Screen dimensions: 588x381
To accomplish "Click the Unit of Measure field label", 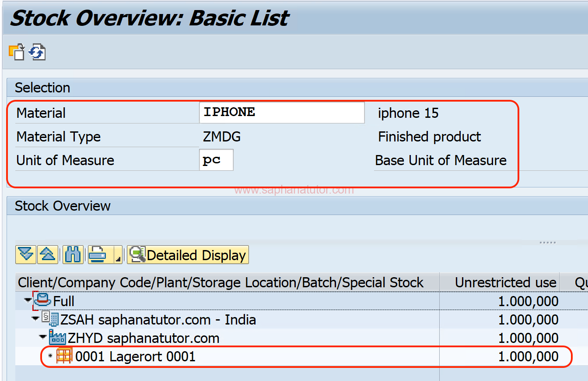I will coord(65,160).
